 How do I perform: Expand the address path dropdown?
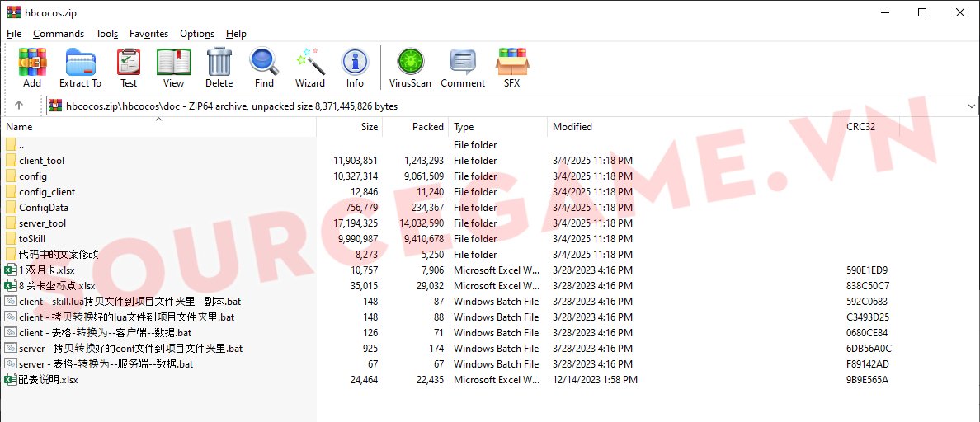tap(970, 106)
